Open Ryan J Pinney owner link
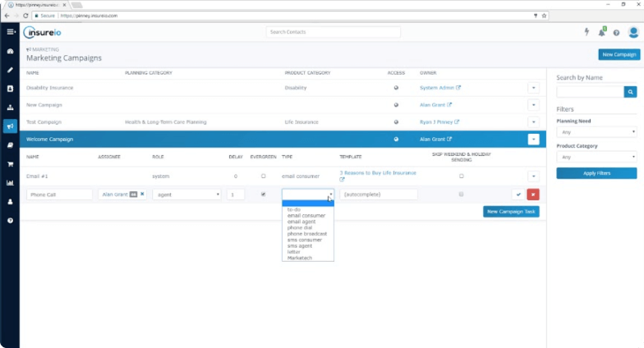 (439, 121)
